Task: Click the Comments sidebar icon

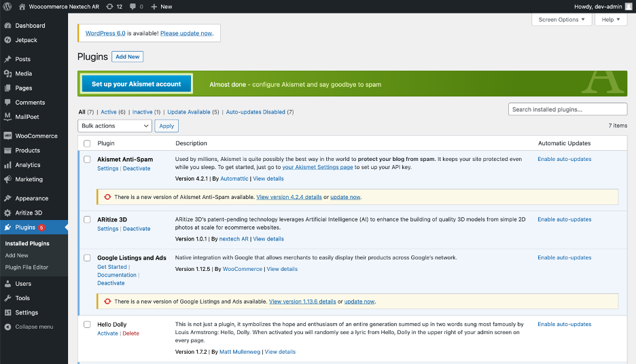Action: (7, 102)
